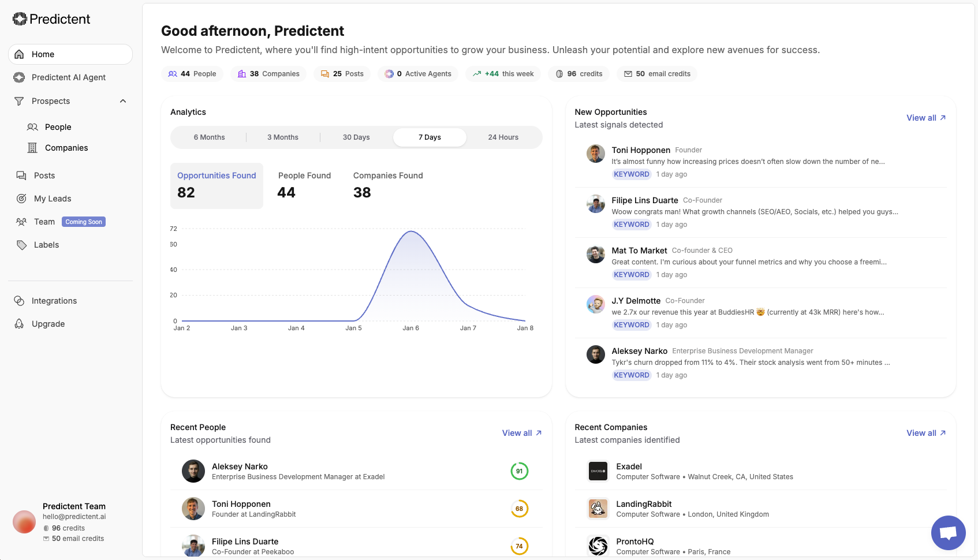Viewport: 978px width, 560px height.
Task: Open the Predictent AI Agent page
Action: coord(69,77)
